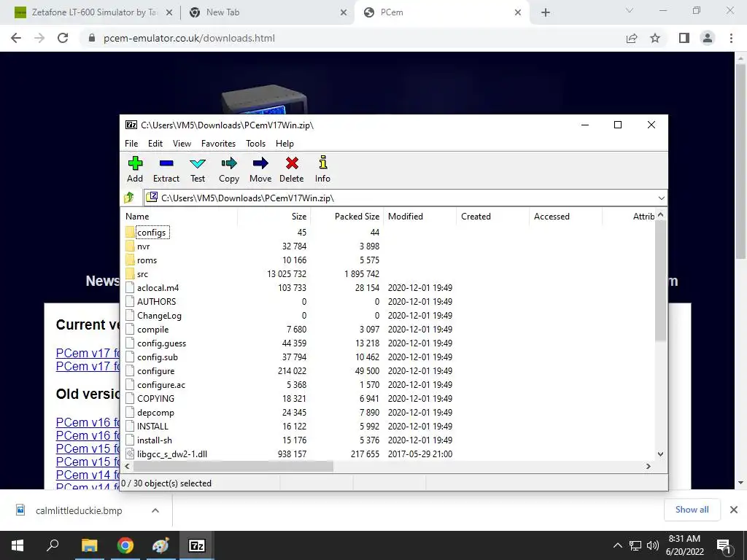This screenshot has height=560, width=747.
Task: Click the Copy toolbar icon
Action: pyautogui.click(x=228, y=169)
